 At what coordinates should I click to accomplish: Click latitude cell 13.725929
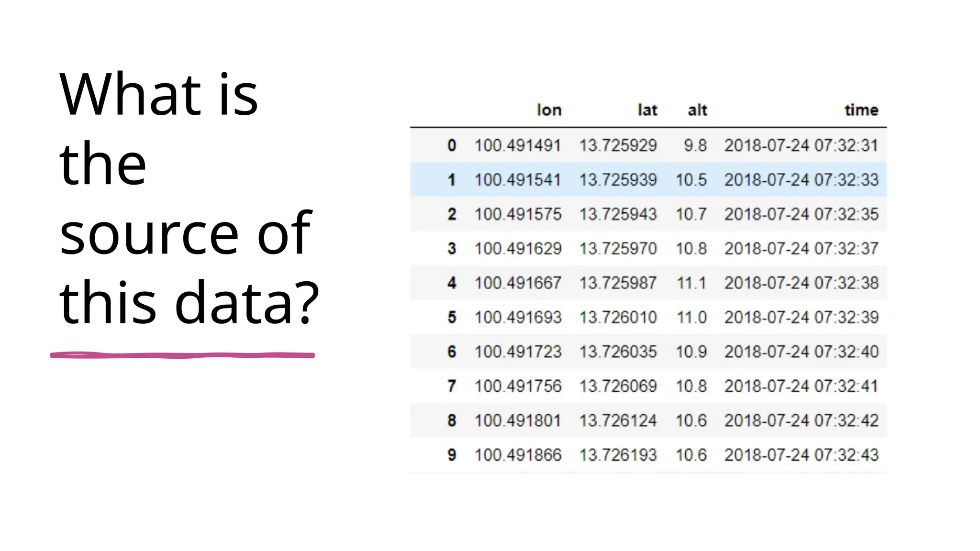(x=618, y=145)
